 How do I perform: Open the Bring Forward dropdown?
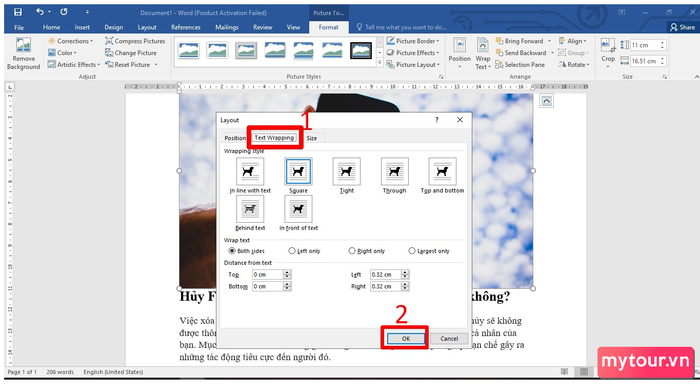coord(550,41)
